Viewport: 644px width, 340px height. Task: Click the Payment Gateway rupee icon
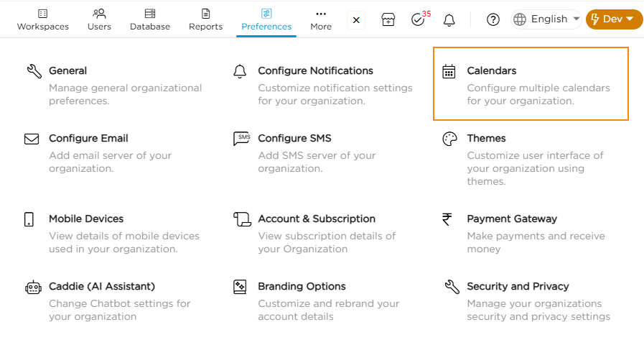pyautogui.click(x=447, y=219)
